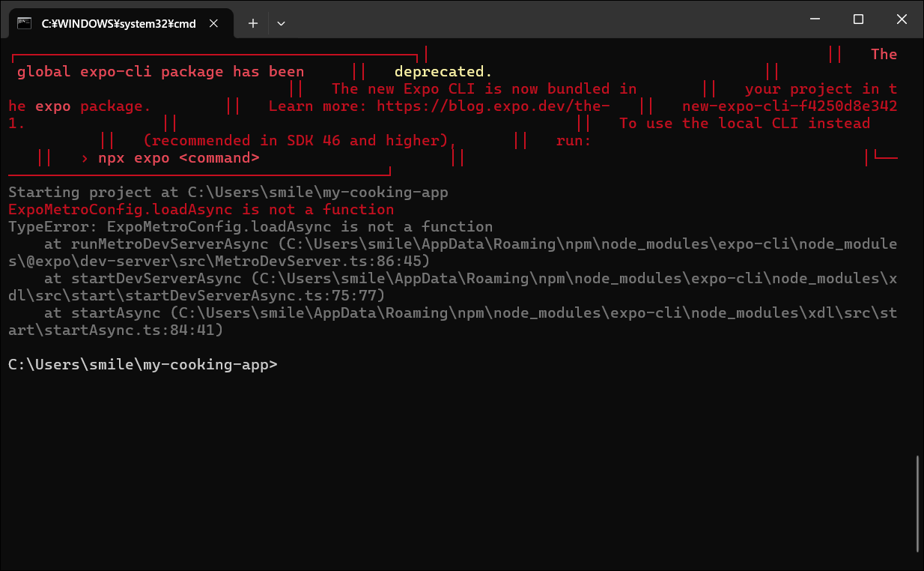
Task: Close the cmd tab
Action: pyautogui.click(x=214, y=23)
